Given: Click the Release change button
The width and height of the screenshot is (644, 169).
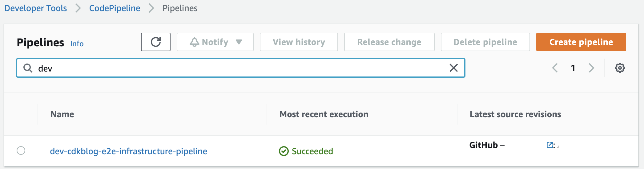Looking at the screenshot, I should [x=389, y=42].
